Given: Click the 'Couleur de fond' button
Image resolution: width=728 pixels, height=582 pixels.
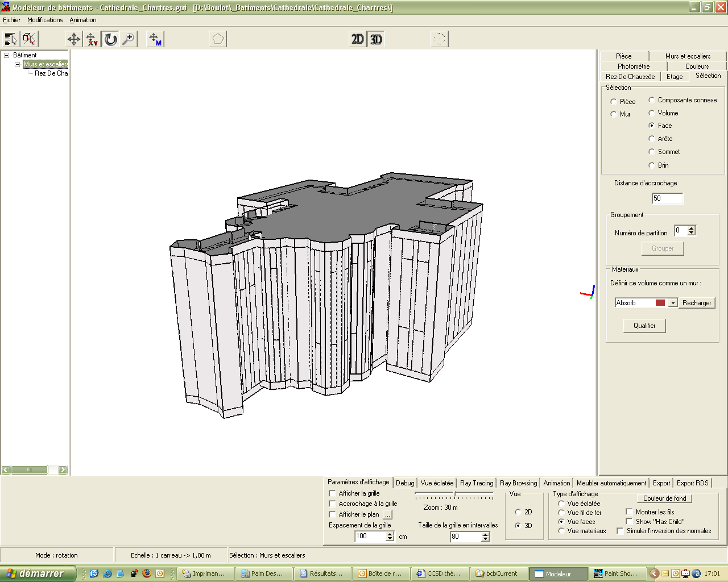Looking at the screenshot, I should click(x=664, y=498).
